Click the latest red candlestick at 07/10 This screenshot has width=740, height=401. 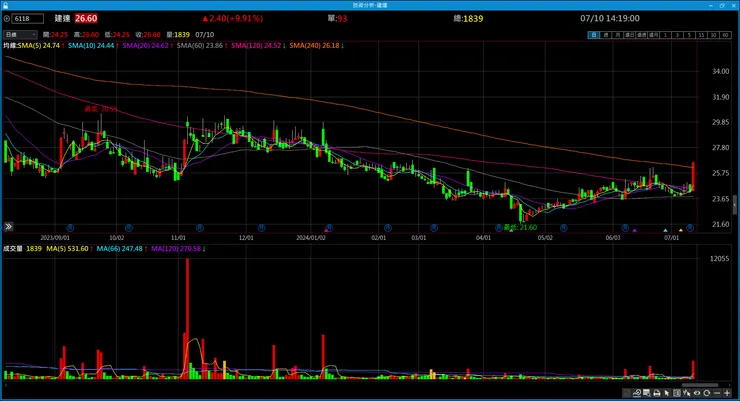693,176
